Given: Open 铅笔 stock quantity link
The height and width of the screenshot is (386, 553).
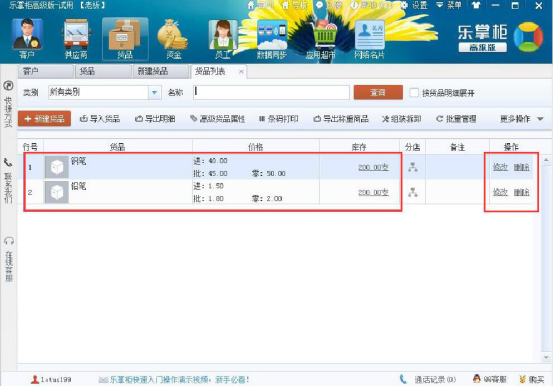Looking at the screenshot, I should tap(373, 192).
